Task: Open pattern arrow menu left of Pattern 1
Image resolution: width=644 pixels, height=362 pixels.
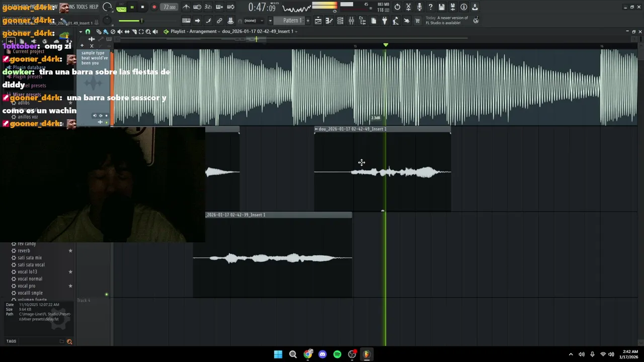Action: pyautogui.click(x=270, y=21)
